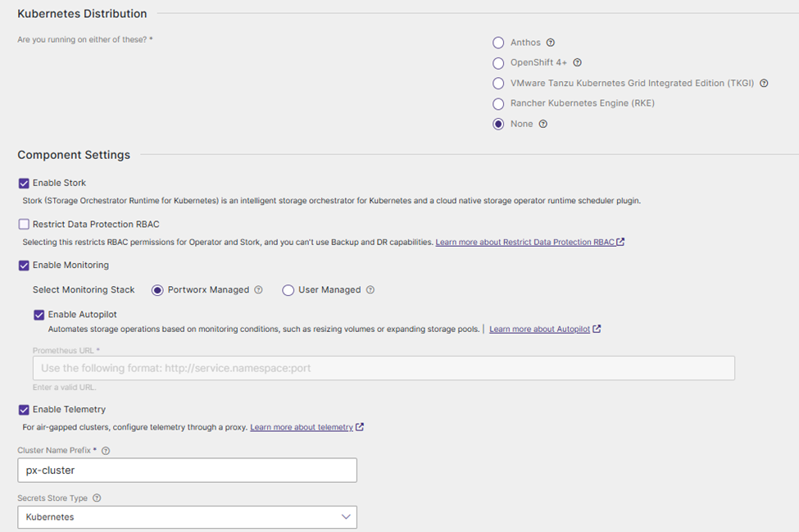Viewport: 799px width, 532px height.
Task: Select the OpenShift 4+ radio button
Action: click(x=498, y=63)
